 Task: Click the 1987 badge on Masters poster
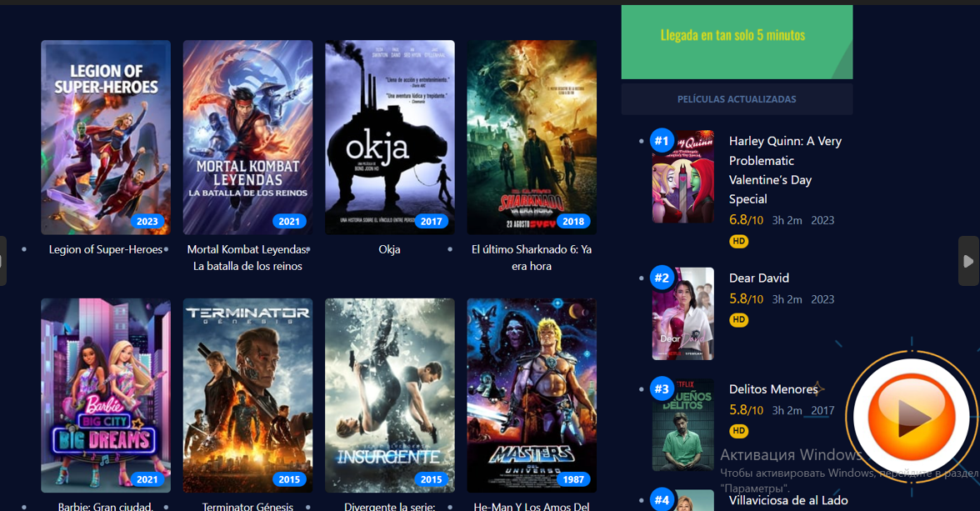coord(573,479)
